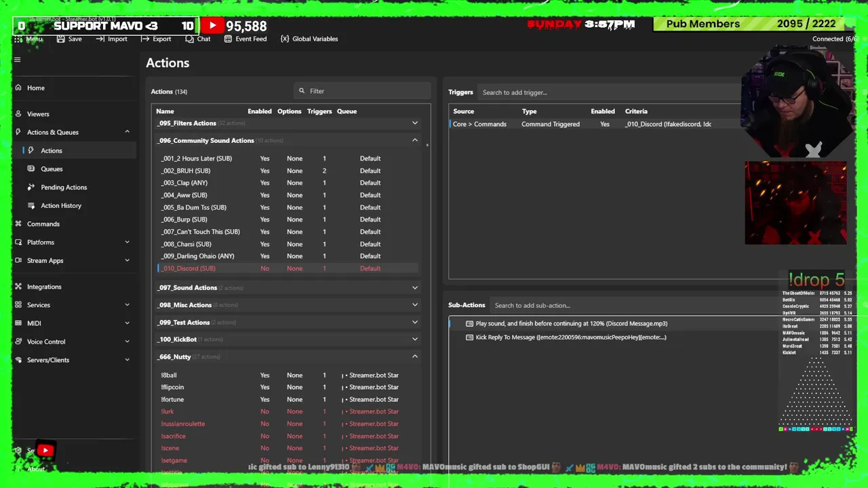The height and width of the screenshot is (488, 868).
Task: Expand the _099_Test Actions group
Action: coord(415,323)
